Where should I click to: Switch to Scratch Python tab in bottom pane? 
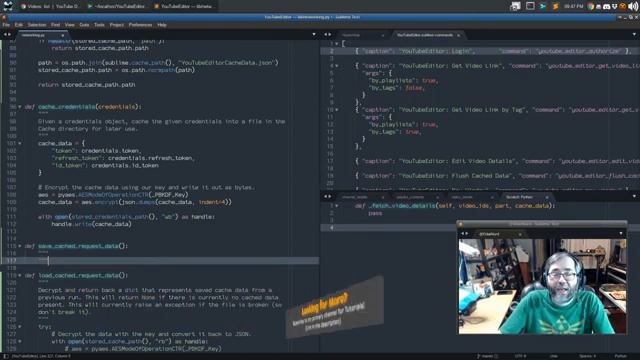pos(519,197)
